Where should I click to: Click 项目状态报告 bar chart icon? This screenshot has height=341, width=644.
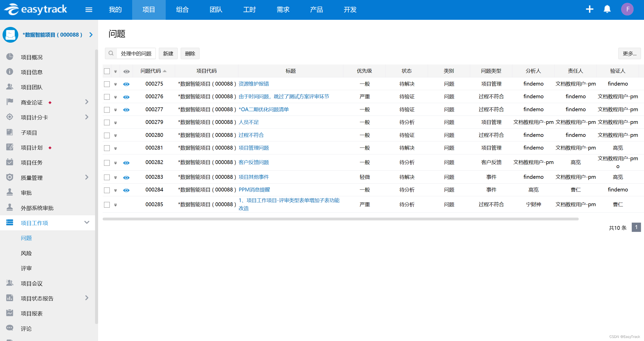[x=10, y=298]
